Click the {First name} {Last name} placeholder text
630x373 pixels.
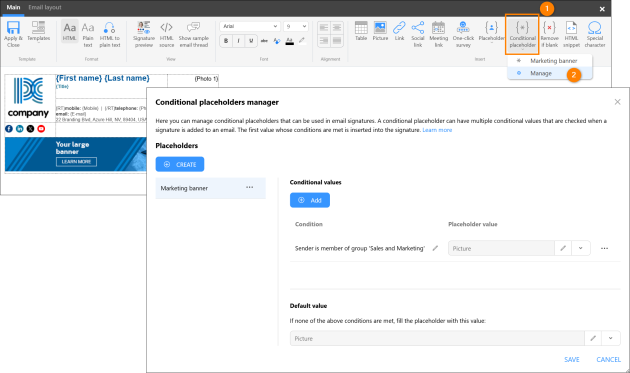point(102,78)
